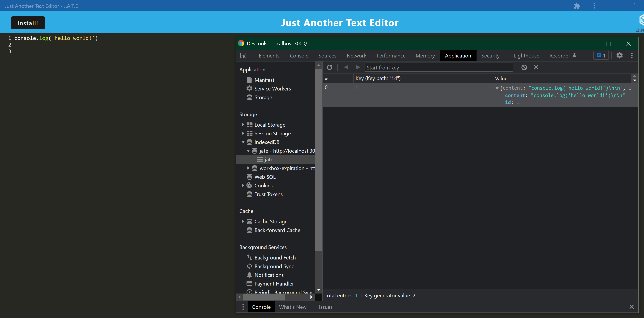Click the browser extensions puzzle icon
This screenshot has height=318, width=644.
(577, 6)
